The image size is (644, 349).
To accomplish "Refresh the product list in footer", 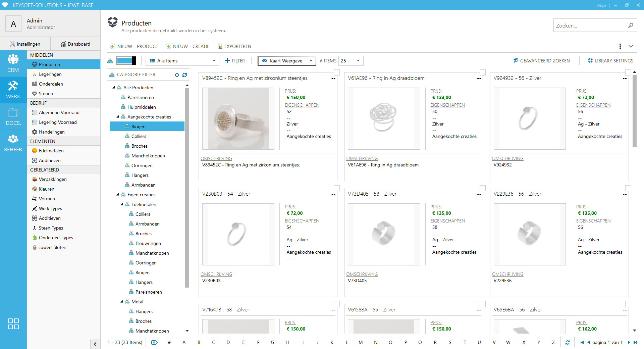I will click(568, 342).
